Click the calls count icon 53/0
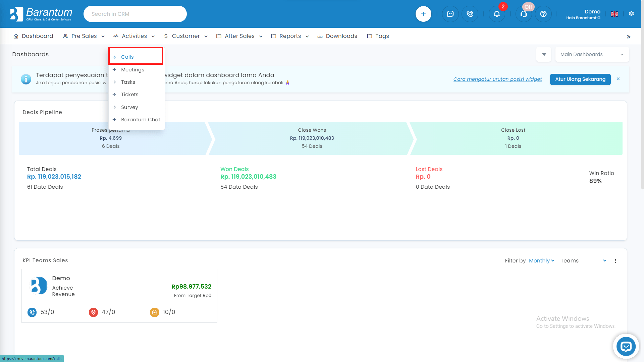This screenshot has height=362, width=644. pos(32,312)
